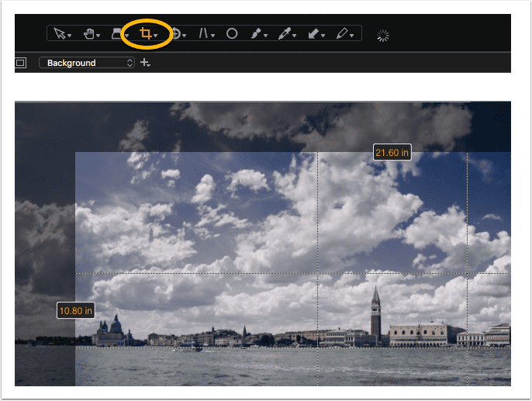Expand the Pan tool options arrow
The width and height of the screenshot is (532, 401).
tap(99, 35)
